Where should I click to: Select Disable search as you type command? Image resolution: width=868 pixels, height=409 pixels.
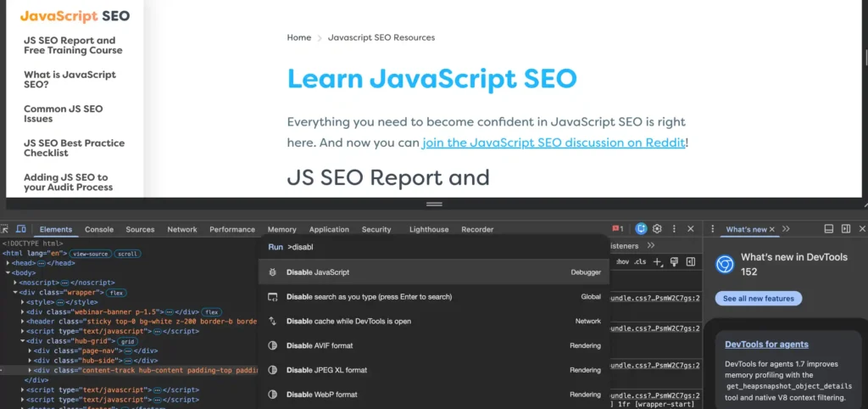pyautogui.click(x=434, y=296)
